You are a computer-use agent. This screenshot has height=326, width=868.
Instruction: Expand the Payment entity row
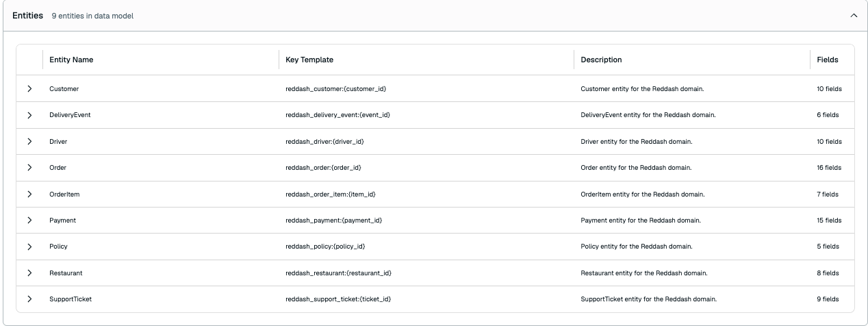click(29, 221)
